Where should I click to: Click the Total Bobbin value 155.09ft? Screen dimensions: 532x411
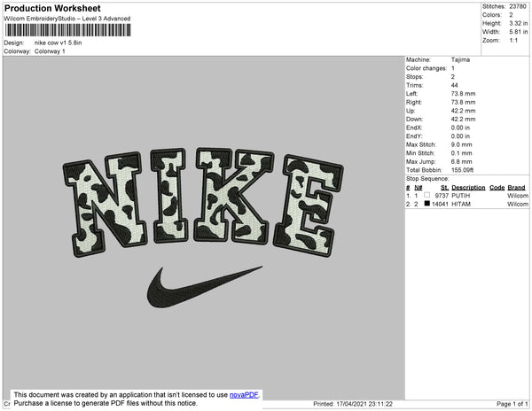(x=462, y=170)
